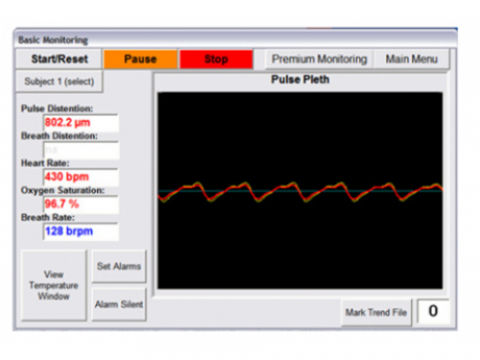Click the Basic Monitoring window title
This screenshot has width=480, height=360.
53,40
